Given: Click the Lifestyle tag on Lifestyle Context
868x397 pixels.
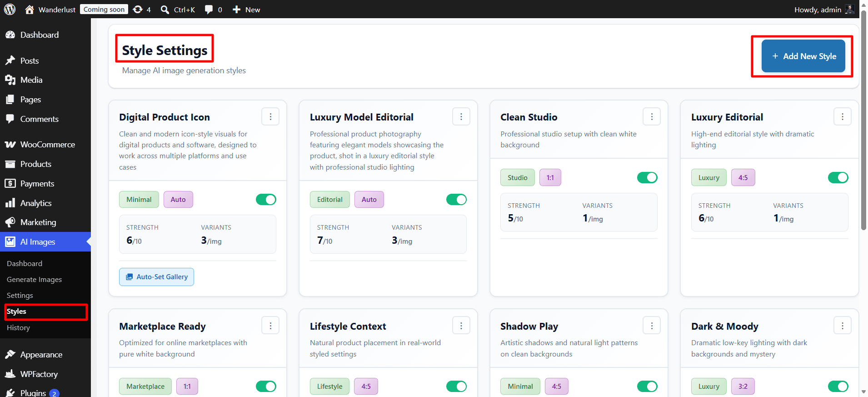Looking at the screenshot, I should tap(330, 387).
